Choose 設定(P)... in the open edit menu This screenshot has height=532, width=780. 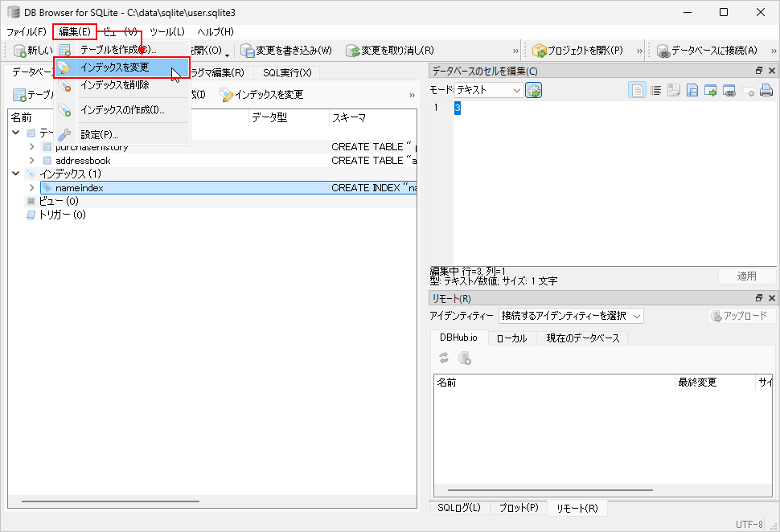pos(99,134)
